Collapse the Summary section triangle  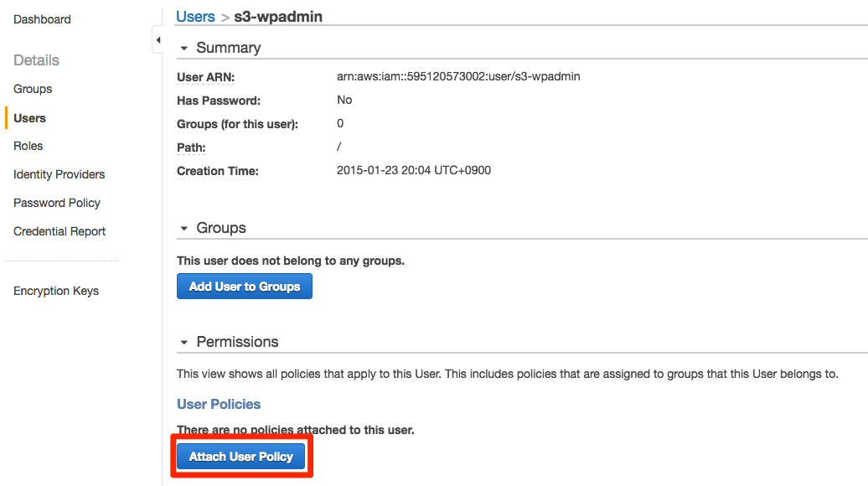pos(184,48)
